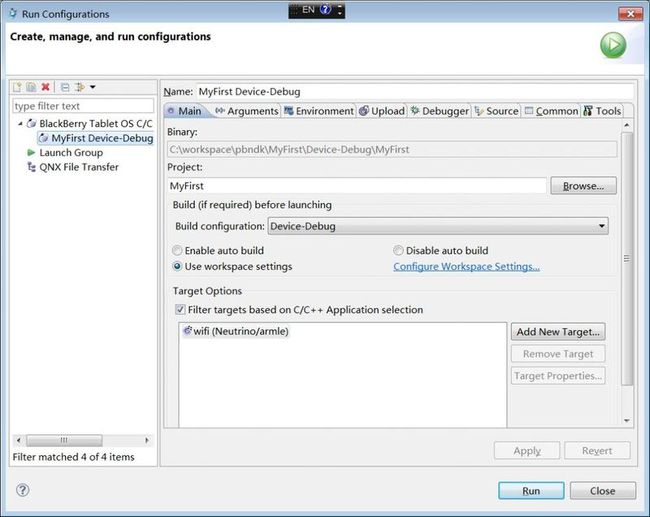
Task: Click the vertical scrollbar thumb in Main tab
Action: click(627, 259)
